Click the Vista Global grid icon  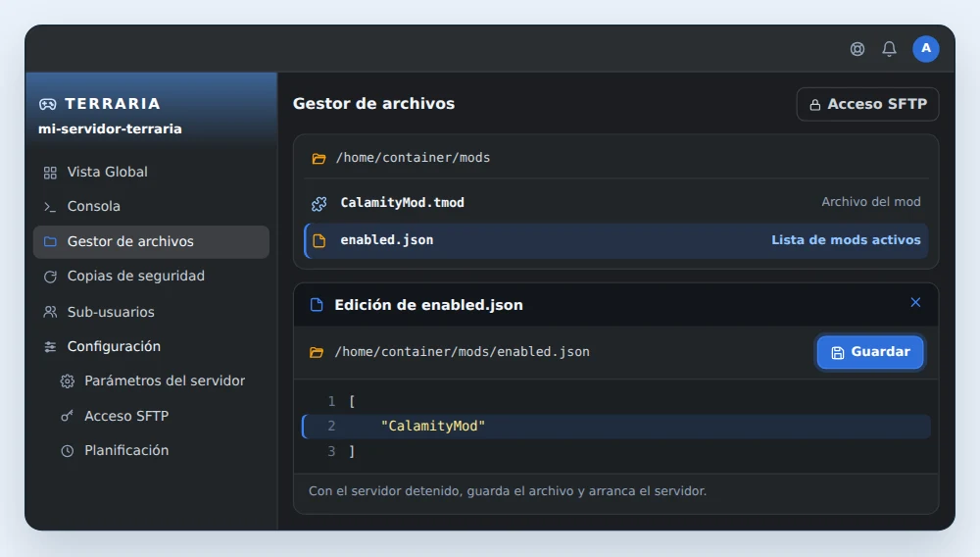pyautogui.click(x=50, y=173)
